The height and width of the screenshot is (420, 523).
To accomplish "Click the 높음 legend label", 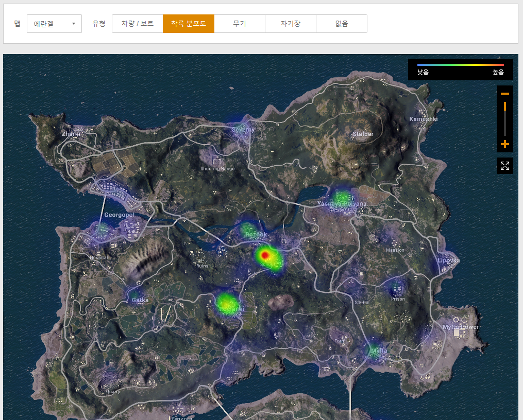I will [498, 72].
